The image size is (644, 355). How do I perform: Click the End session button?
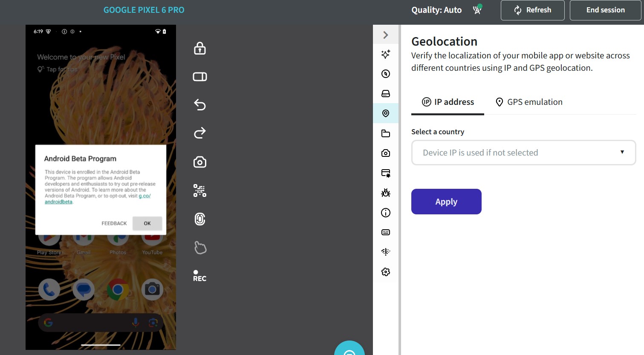point(606,10)
